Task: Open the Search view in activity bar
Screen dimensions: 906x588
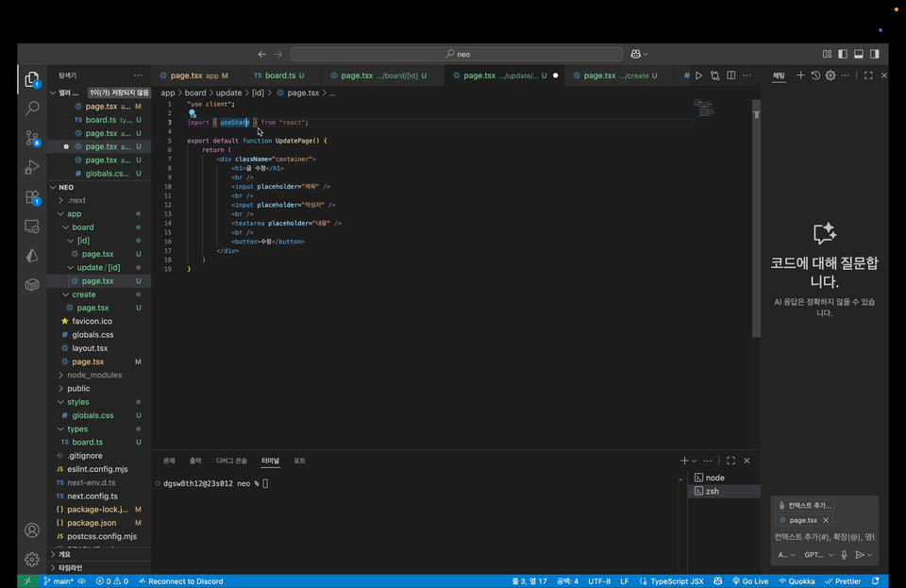Action: [x=32, y=108]
